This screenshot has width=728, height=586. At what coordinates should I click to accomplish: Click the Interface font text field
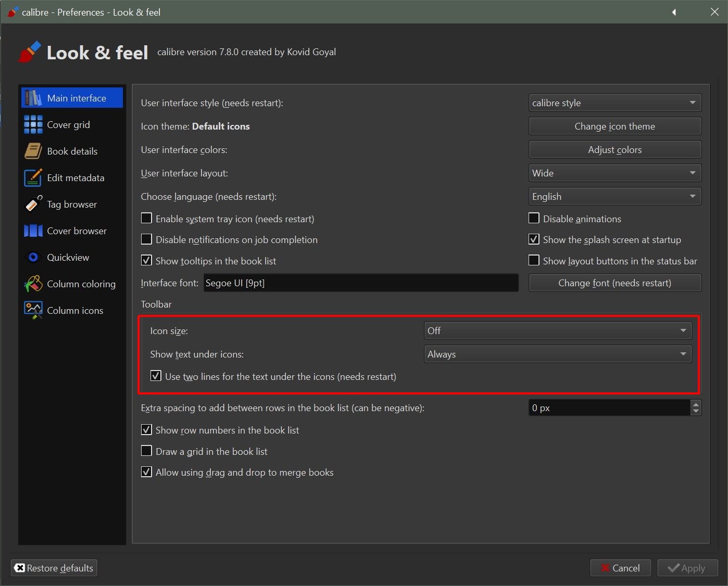360,283
